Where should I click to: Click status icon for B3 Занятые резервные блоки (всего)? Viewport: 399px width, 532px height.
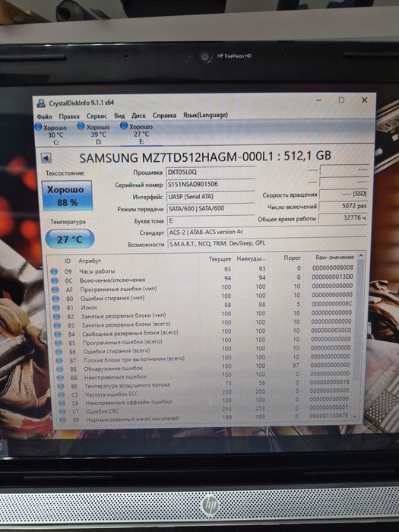coord(58,325)
